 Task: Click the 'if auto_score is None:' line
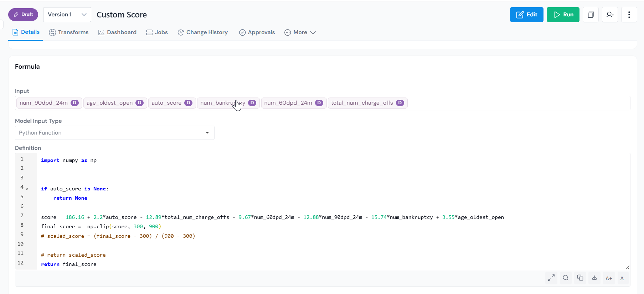tap(75, 189)
